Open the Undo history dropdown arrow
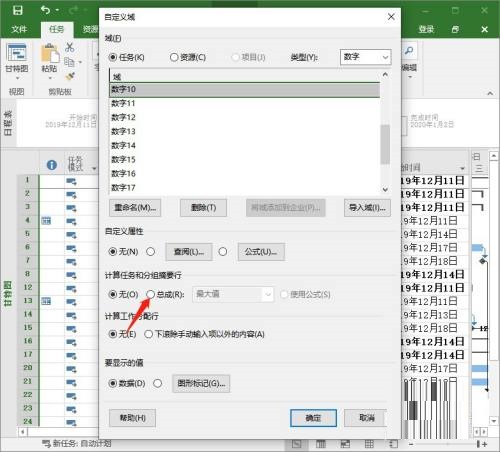Screen dimensions: 500x452 (x=57, y=10)
